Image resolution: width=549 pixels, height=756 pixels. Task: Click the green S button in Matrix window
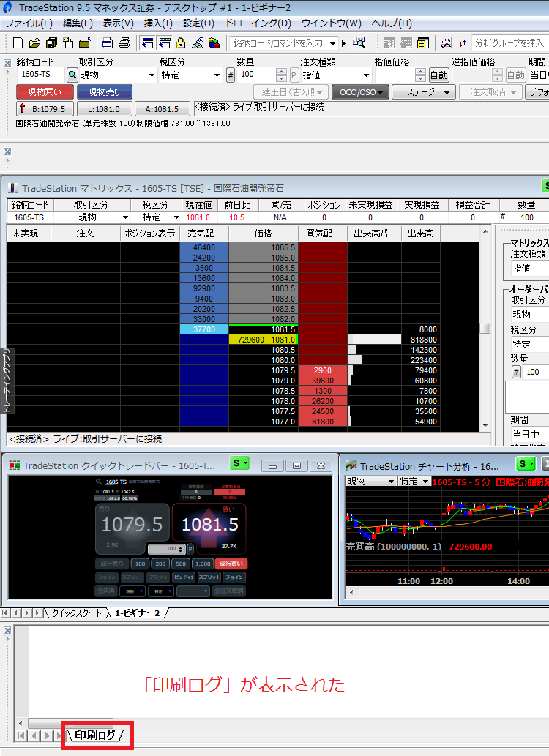pos(545,186)
